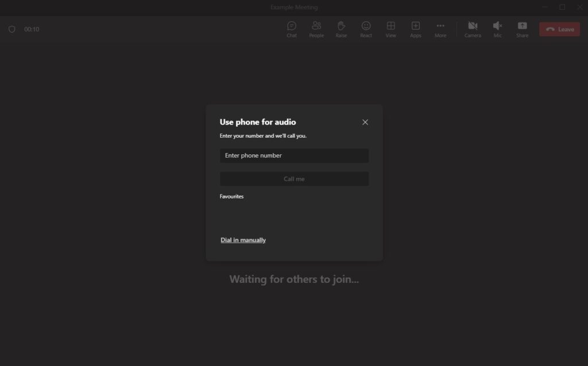This screenshot has width=588, height=366.
Task: Click the Favourites heading
Action: pos(231,196)
